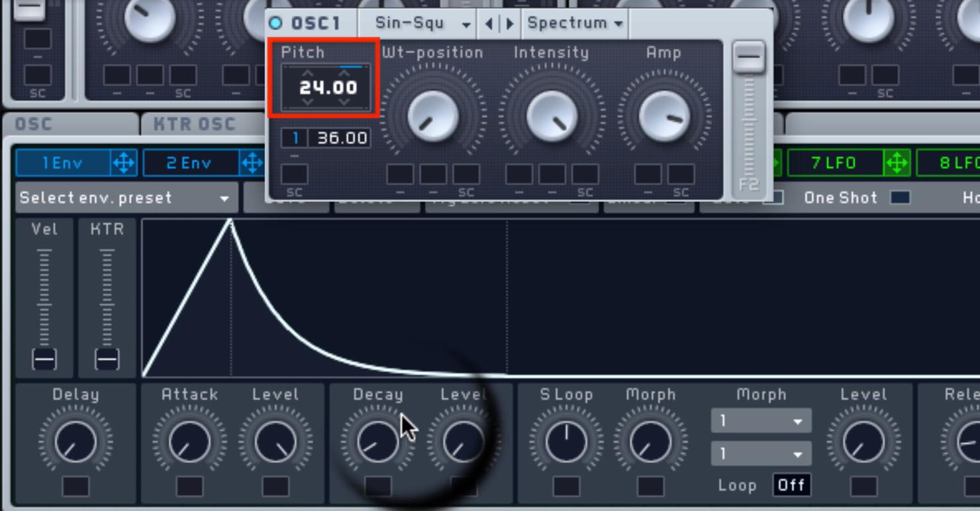Click the modulation slot below Attack Level knob
The height and width of the screenshot is (511, 980).
click(x=275, y=486)
